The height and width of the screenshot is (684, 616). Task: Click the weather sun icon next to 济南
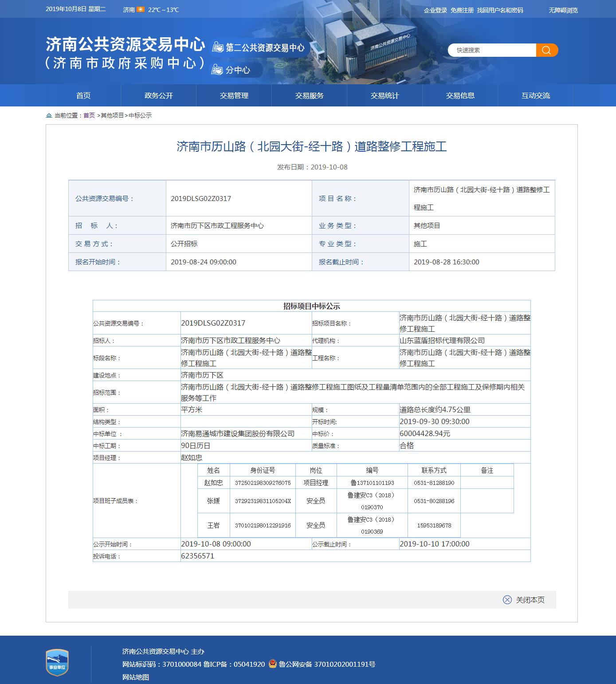click(x=141, y=10)
